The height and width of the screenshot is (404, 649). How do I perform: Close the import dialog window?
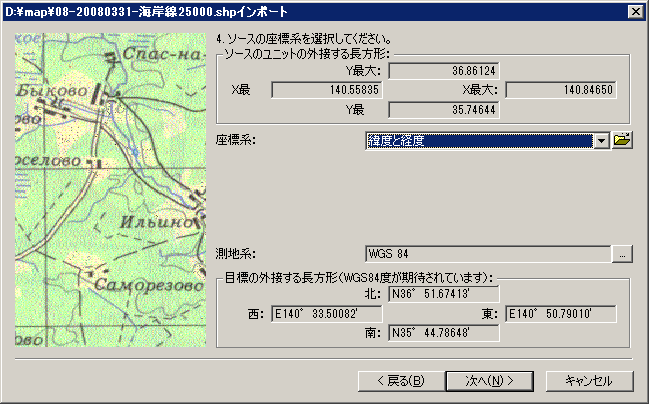coord(635,12)
